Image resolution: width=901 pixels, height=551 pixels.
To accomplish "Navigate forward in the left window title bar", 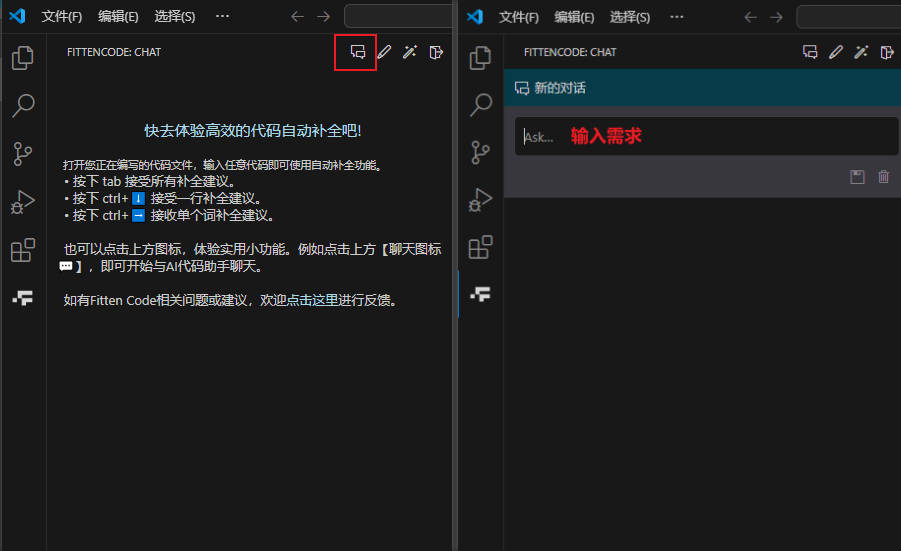I will coord(324,17).
